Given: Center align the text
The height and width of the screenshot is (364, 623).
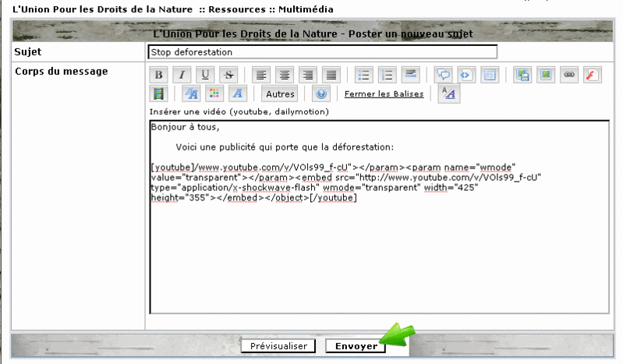Looking at the screenshot, I should coord(285,75).
